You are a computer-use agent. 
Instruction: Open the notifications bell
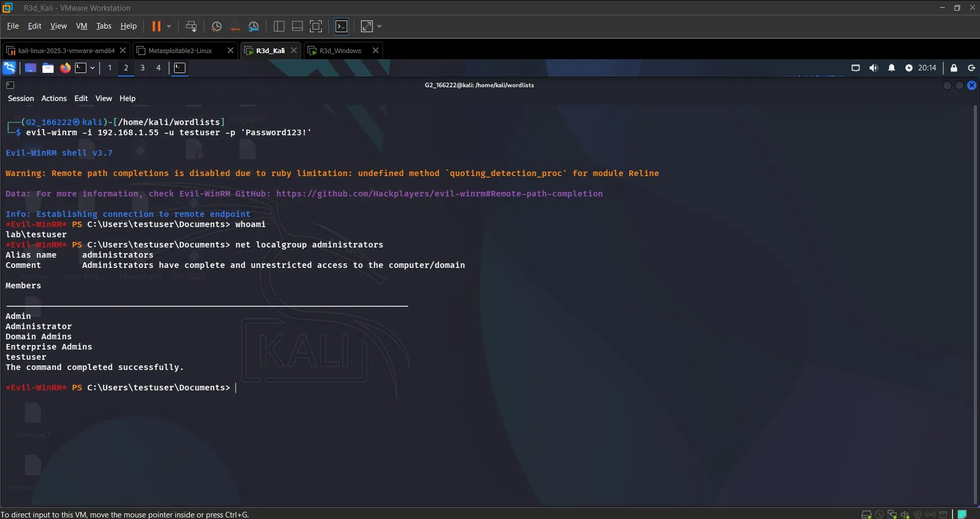[x=892, y=68]
